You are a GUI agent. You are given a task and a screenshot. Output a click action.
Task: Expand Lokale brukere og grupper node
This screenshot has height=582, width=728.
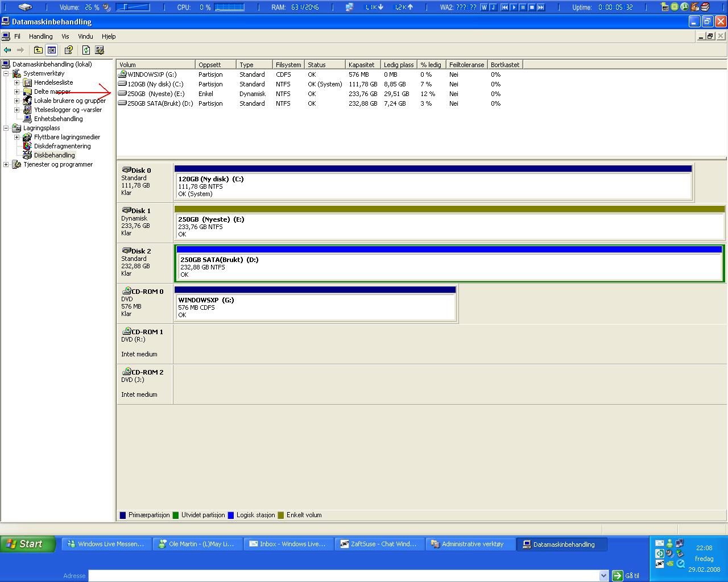(x=17, y=101)
